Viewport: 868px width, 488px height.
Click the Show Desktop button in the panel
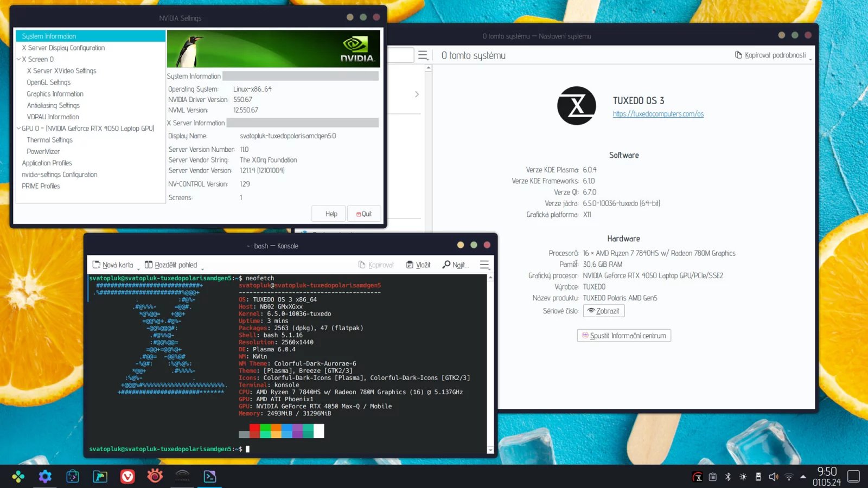854,477
